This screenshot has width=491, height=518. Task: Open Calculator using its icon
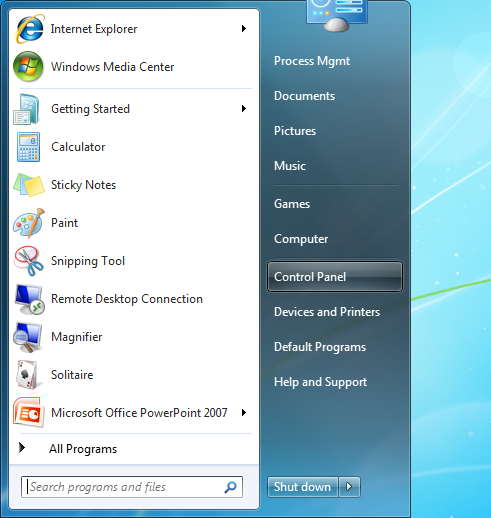[x=28, y=147]
